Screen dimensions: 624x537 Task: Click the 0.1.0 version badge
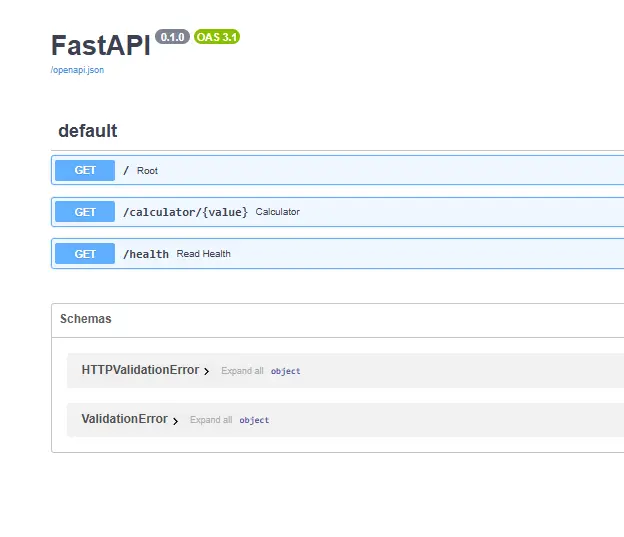[172, 37]
